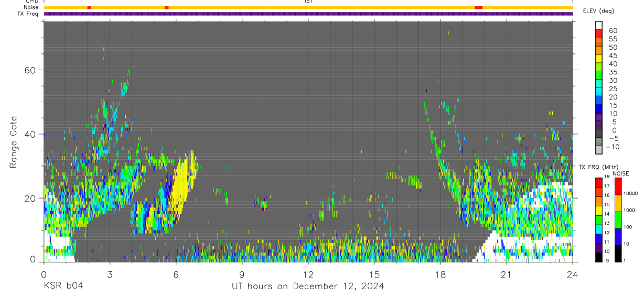Click the first red marker on the Noise bar
The height and width of the screenshot is (297, 644).
(89, 7)
